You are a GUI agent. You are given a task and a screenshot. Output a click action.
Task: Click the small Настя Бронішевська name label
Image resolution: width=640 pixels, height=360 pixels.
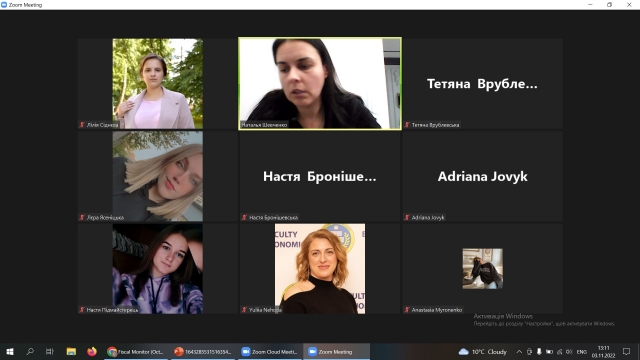tap(273, 218)
